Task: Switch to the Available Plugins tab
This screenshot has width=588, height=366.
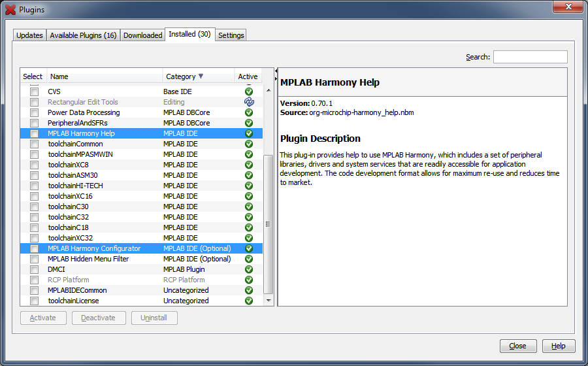Action: coord(83,35)
